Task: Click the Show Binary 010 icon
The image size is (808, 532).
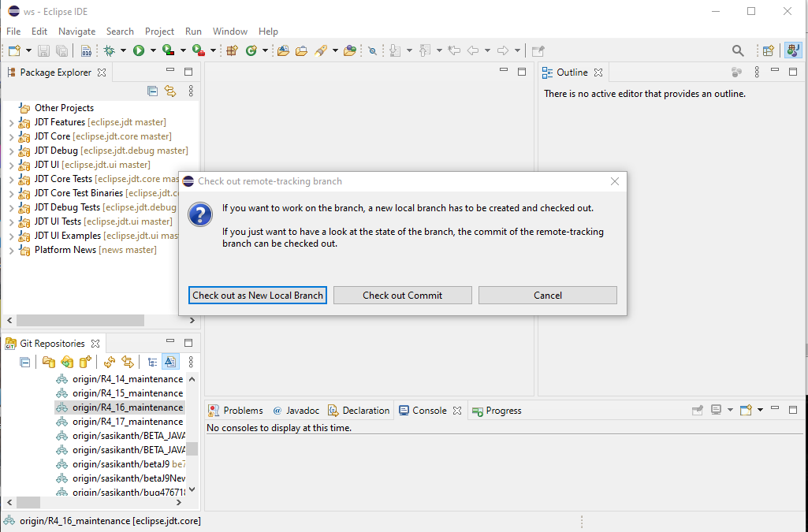Action: [86, 50]
